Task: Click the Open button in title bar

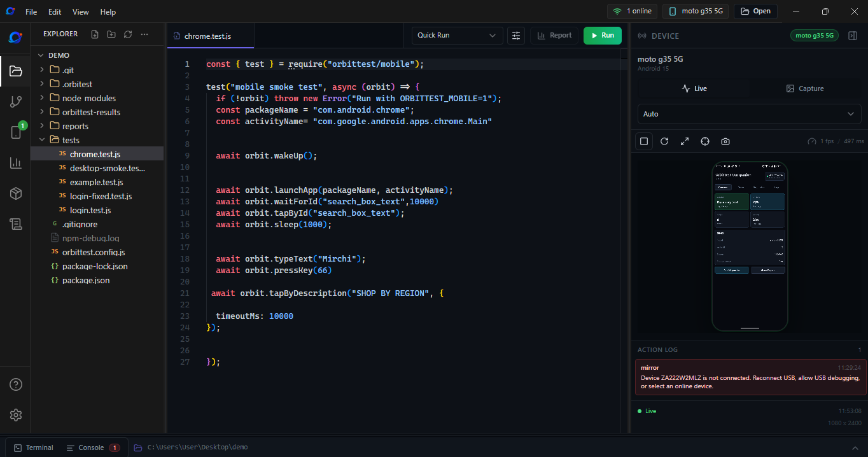Action: tap(756, 11)
